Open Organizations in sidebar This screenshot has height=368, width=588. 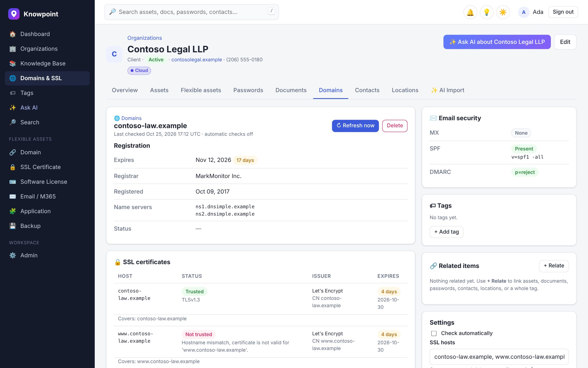click(47, 49)
